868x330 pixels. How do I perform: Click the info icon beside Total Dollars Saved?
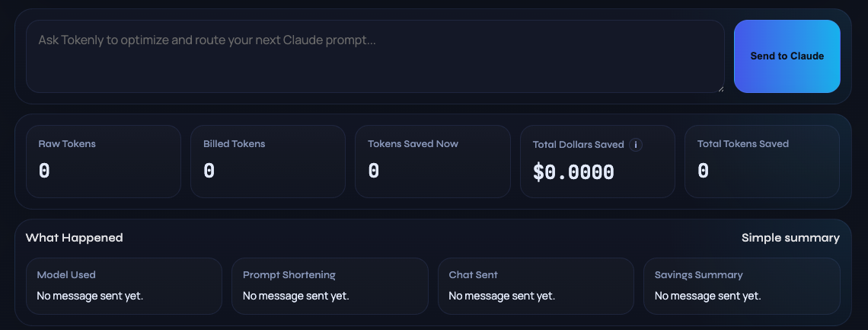(636, 145)
